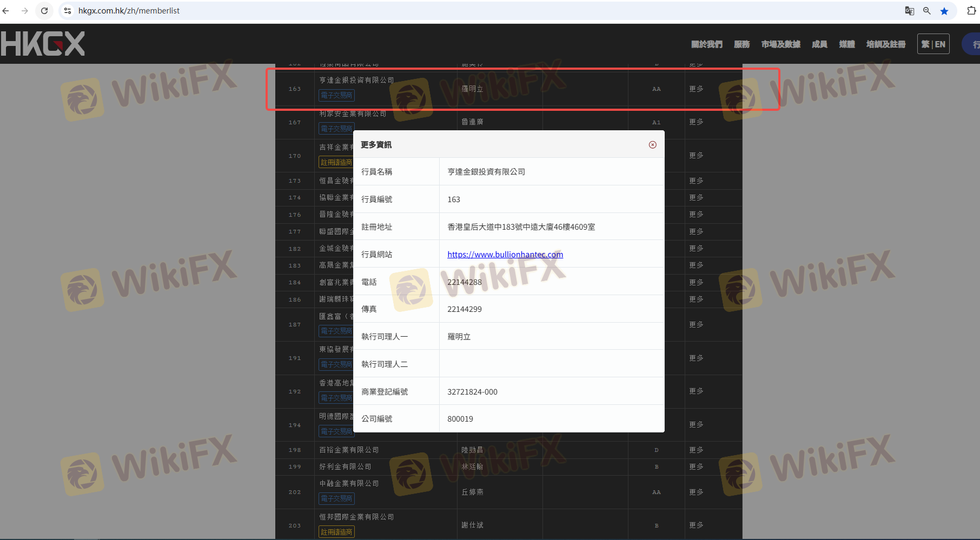Click 更多 for member row 184
The image size is (980, 540).
click(696, 282)
